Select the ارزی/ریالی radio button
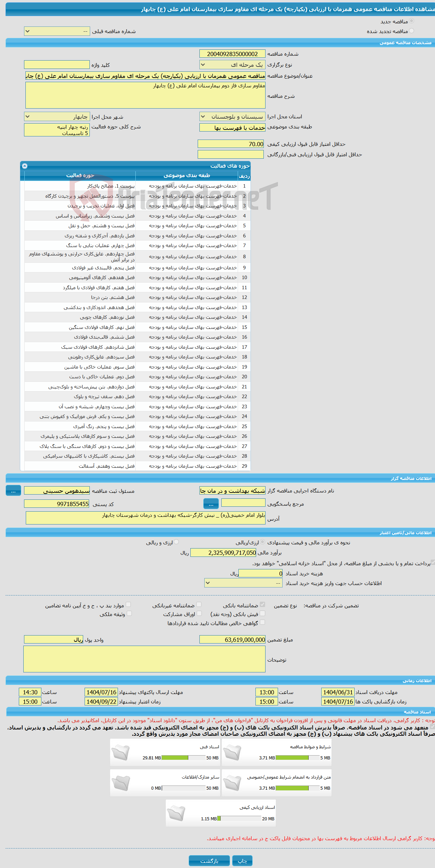 click(262, 542)
